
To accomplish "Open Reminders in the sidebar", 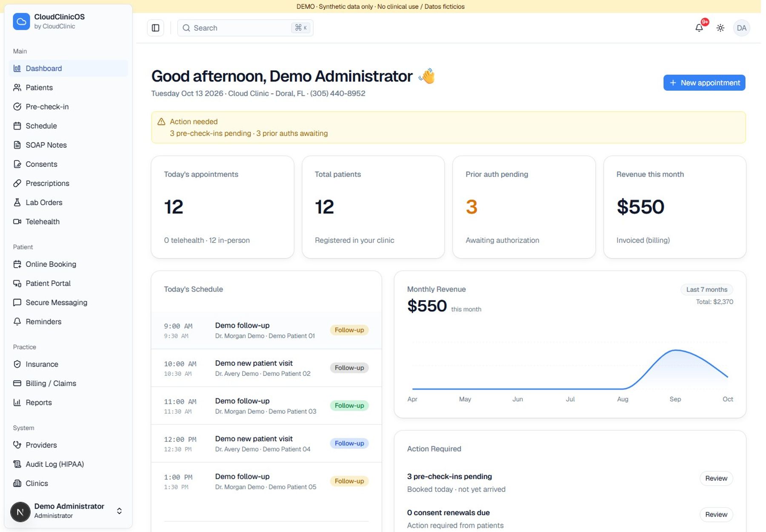I will (x=68, y=321).
